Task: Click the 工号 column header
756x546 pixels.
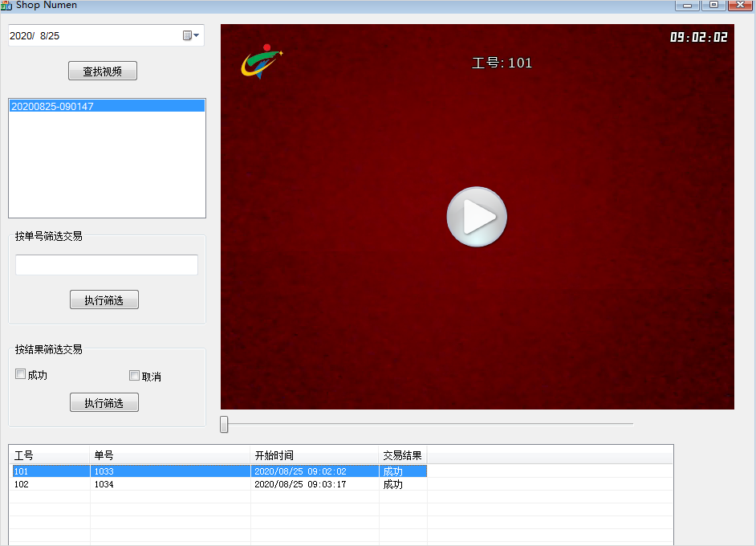Action: tap(50, 454)
